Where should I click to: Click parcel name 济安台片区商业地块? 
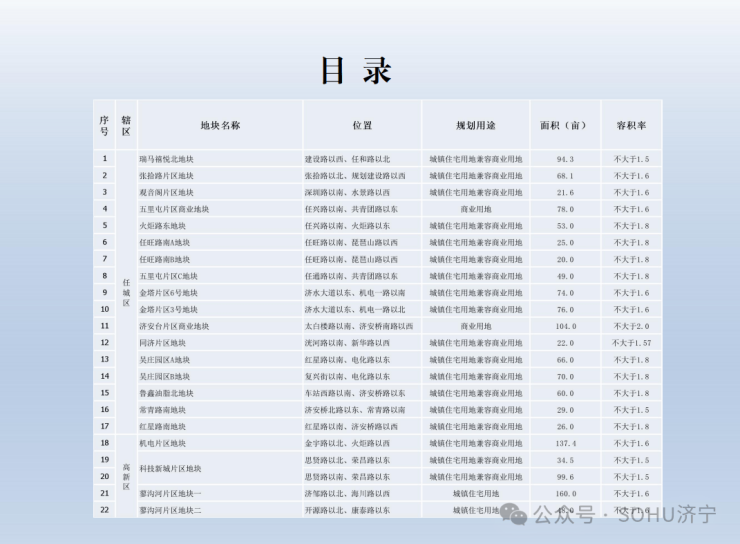pyautogui.click(x=174, y=326)
